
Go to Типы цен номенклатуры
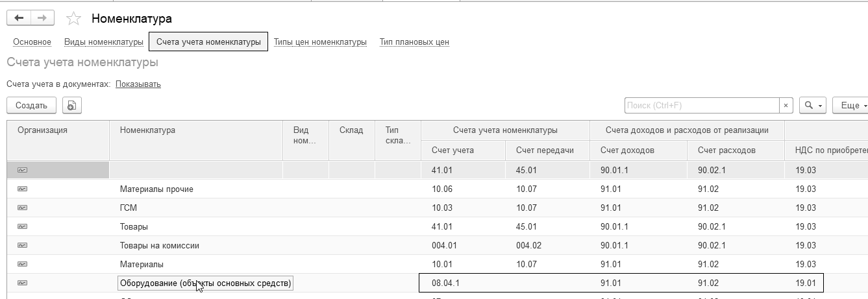coord(320,42)
